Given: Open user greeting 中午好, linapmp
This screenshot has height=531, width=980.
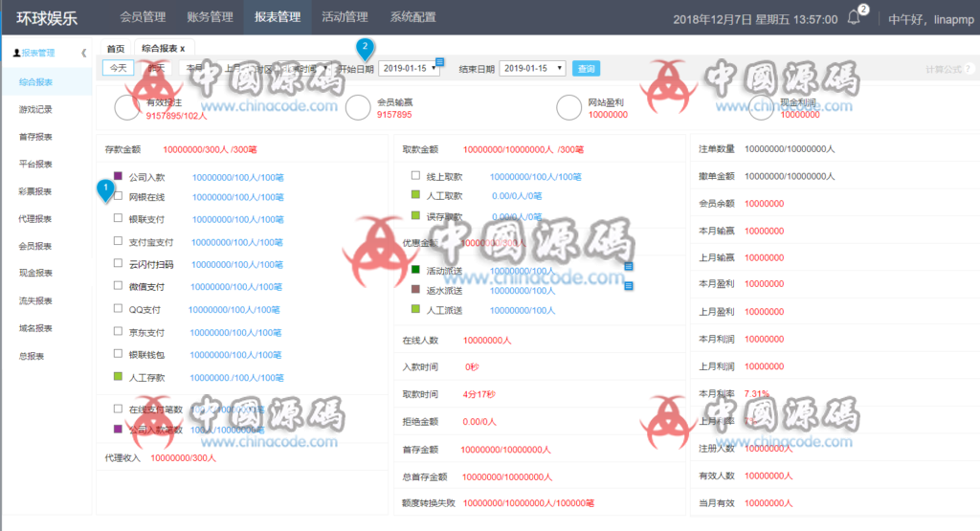Looking at the screenshot, I should pos(931,19).
